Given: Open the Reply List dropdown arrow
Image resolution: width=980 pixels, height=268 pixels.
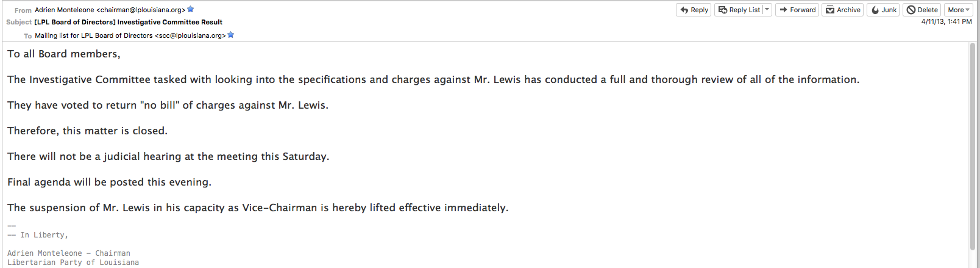Looking at the screenshot, I should 767,10.
